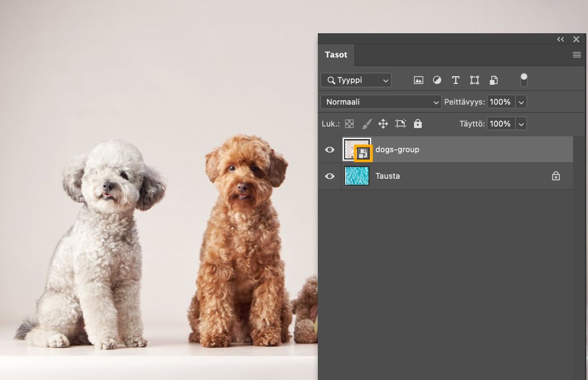Click the Tausta layer lock icon
This screenshot has width=588, height=380.
click(556, 176)
